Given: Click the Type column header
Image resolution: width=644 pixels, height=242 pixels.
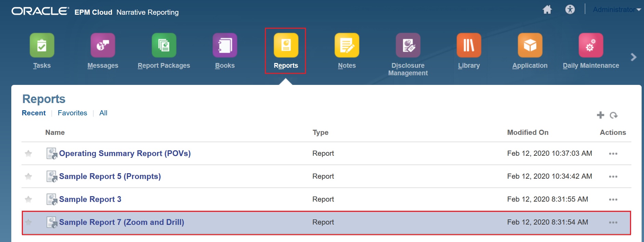Looking at the screenshot, I should click(320, 132).
